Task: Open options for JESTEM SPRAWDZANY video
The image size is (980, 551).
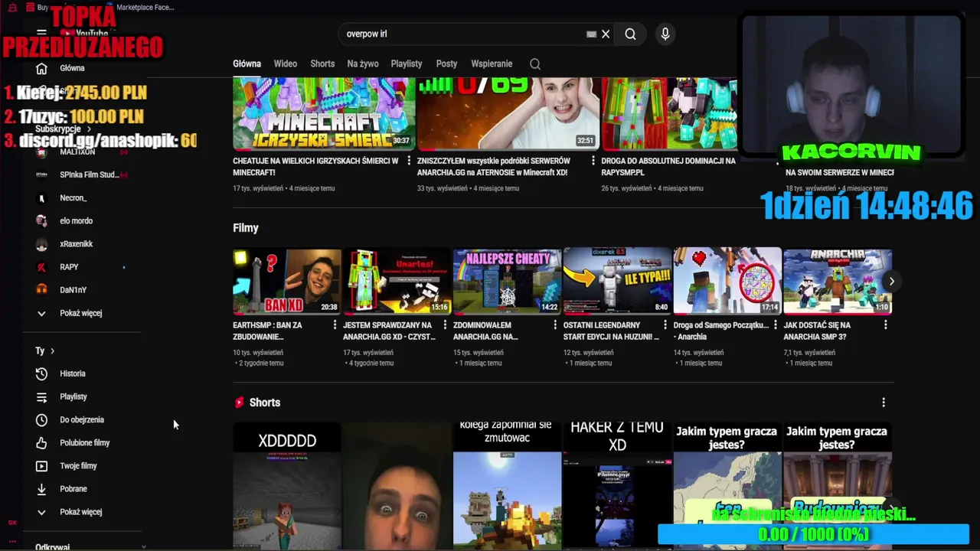Action: 445,325
